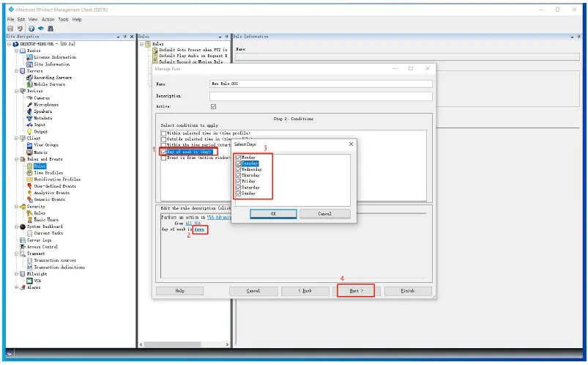Click the graduation cap toolbar icon
588x365 pixels.
(x=41, y=29)
